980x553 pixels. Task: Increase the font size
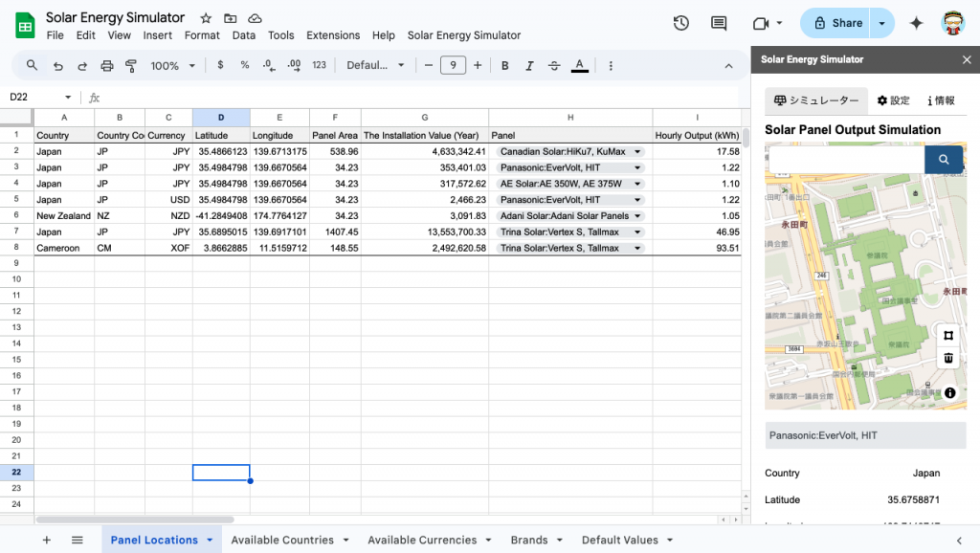(478, 66)
